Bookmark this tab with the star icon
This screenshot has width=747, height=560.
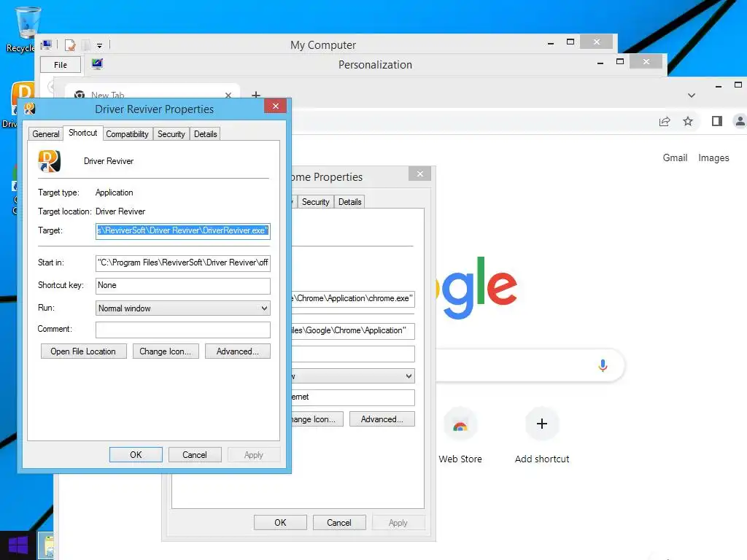[x=687, y=122]
